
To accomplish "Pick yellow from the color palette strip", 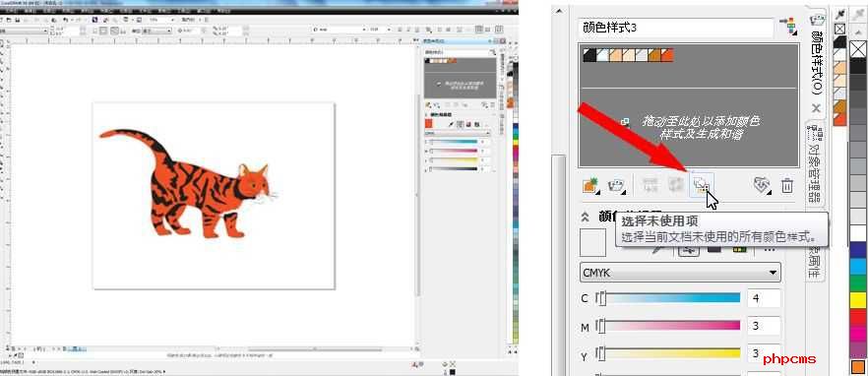I will point(858,300).
